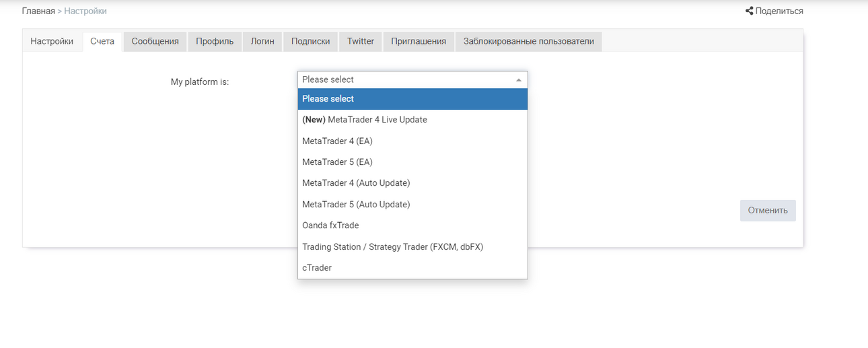Screen dimensions: 868x348
Task: Pick MetaTrader 5 (EA) option
Action: [x=412, y=162]
